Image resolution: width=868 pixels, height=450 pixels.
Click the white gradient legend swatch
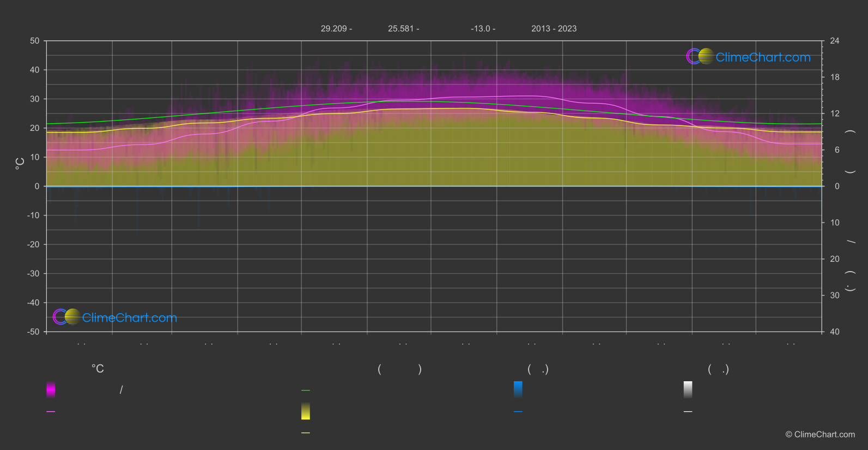pos(688,389)
